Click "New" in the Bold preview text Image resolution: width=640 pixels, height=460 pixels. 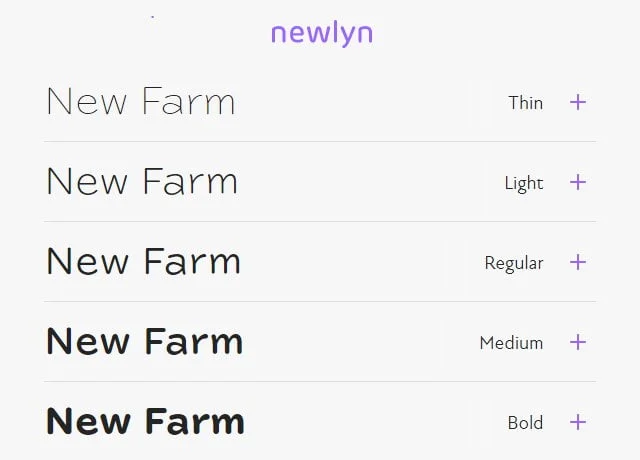88,422
